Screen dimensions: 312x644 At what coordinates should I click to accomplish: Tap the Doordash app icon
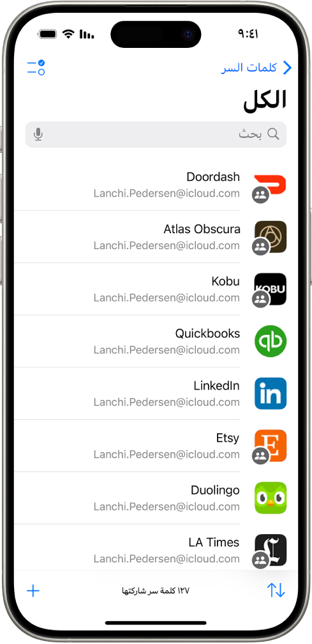(x=270, y=185)
